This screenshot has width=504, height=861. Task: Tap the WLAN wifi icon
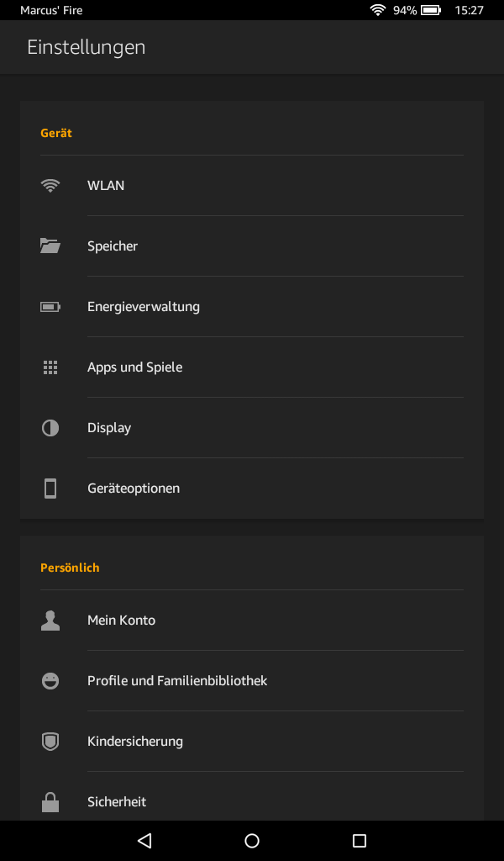coord(50,186)
